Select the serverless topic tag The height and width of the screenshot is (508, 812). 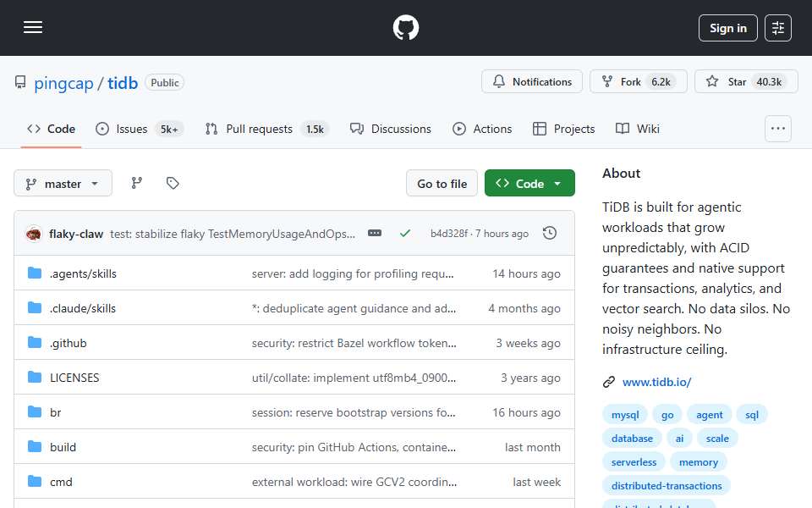[x=634, y=462]
